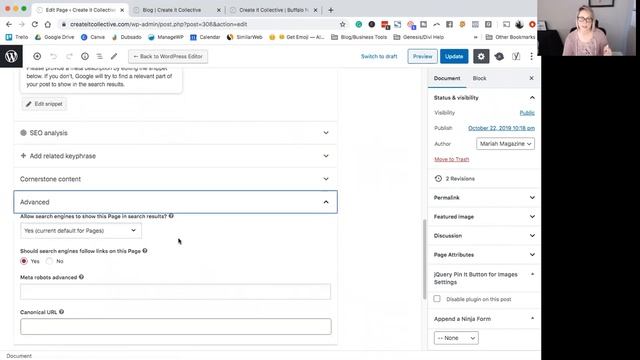Select the pencil tools icon
640x360 pixels.
[x=114, y=56]
